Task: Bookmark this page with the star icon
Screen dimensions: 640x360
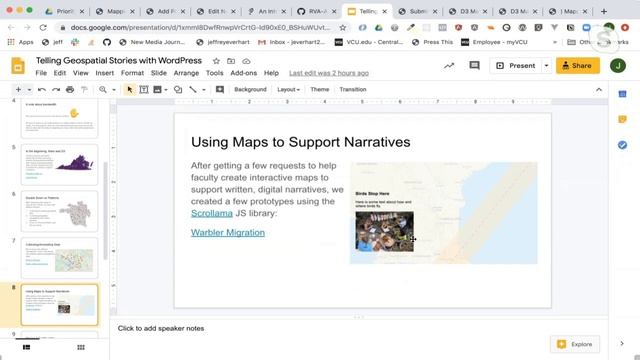Action: coord(343,28)
